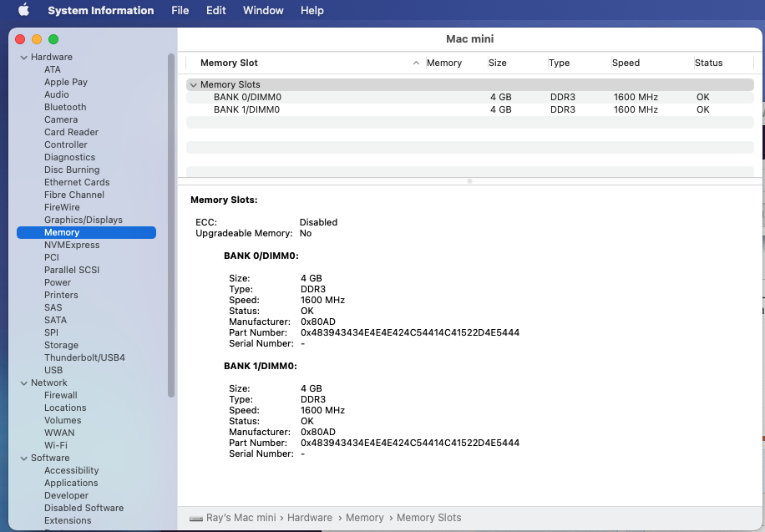The width and height of the screenshot is (765, 532).
Task: Select Thunderbolt/USB4 in the sidebar
Action: tap(84, 357)
